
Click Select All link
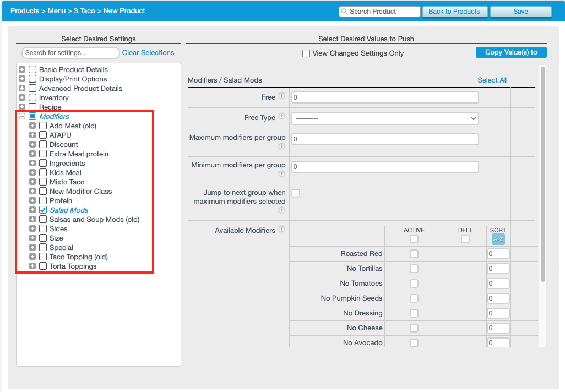tap(492, 80)
